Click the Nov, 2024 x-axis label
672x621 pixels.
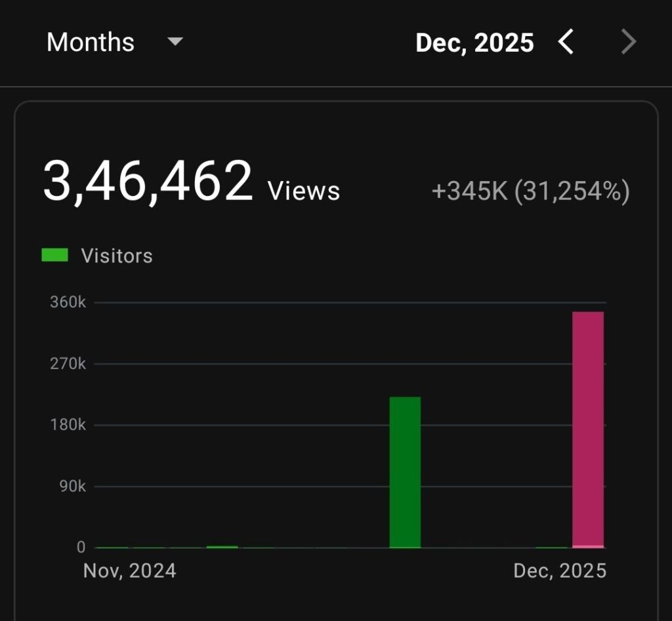click(130, 571)
